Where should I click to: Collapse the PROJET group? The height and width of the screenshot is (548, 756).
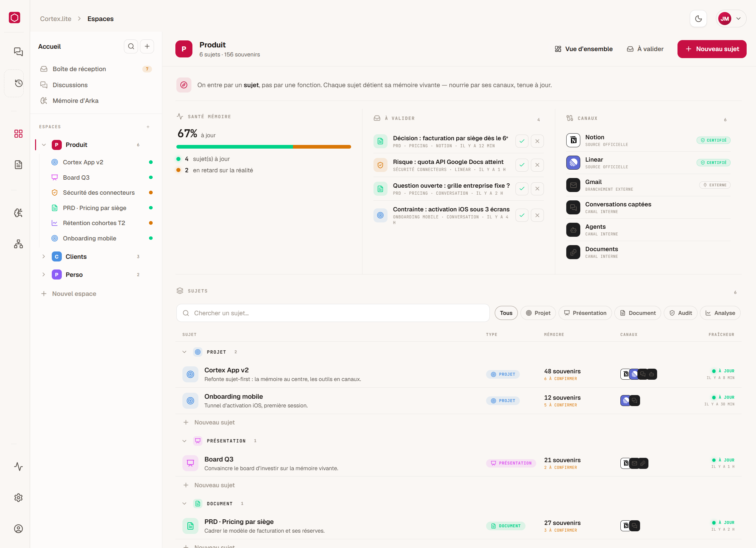tap(184, 352)
